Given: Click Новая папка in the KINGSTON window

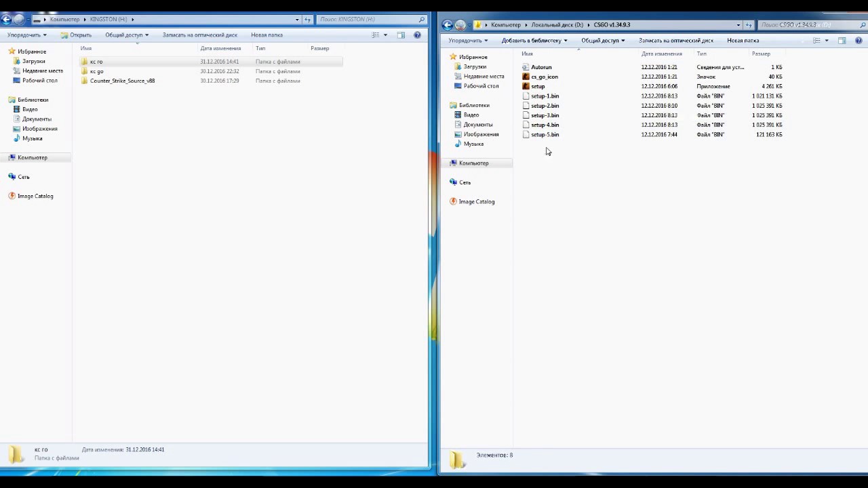Looking at the screenshot, I should point(267,35).
